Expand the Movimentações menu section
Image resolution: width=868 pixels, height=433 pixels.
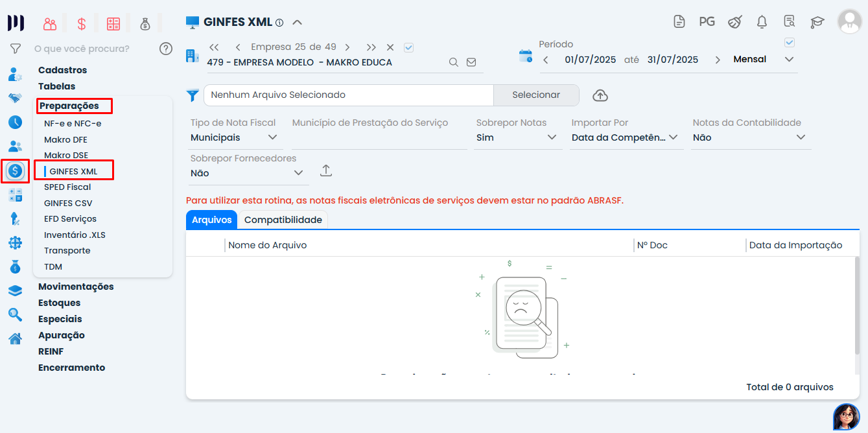(x=76, y=287)
